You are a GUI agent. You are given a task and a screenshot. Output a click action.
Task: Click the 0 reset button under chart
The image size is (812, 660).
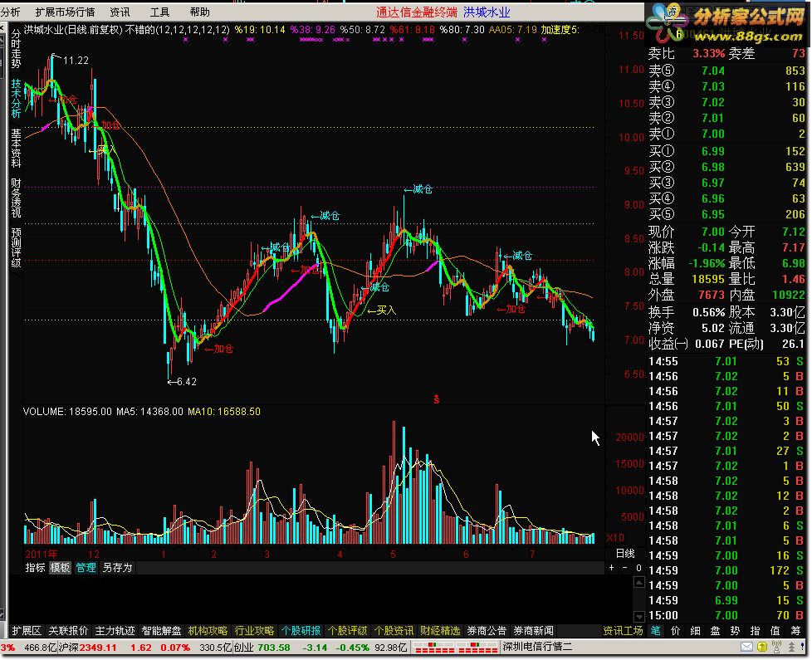638,568
